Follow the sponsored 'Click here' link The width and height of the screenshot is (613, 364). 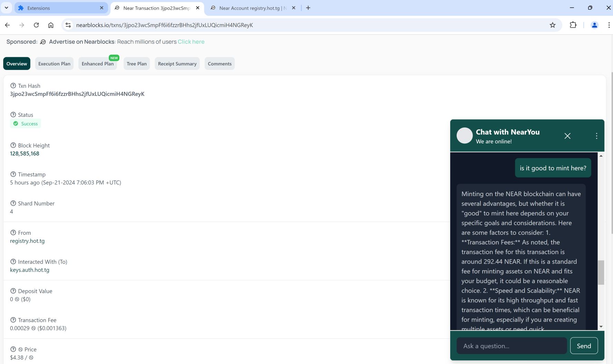[x=191, y=42]
